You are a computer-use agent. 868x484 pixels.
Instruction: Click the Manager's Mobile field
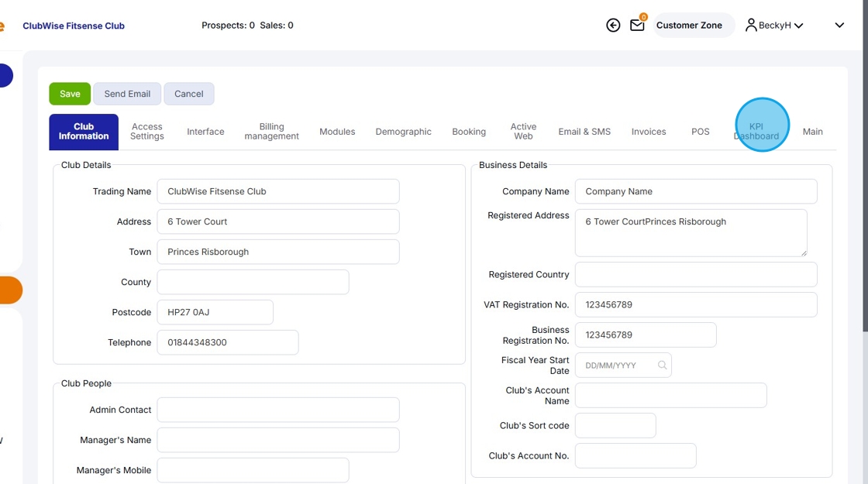click(253, 470)
